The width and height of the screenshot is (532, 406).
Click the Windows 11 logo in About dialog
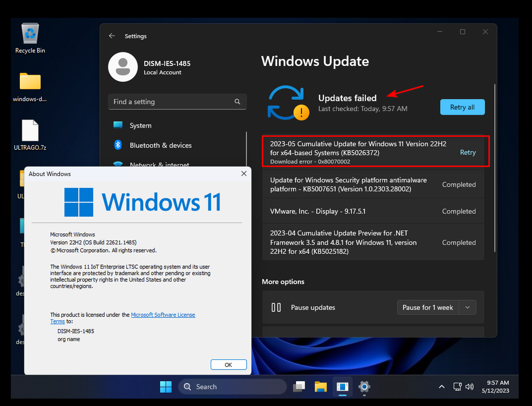click(x=143, y=202)
